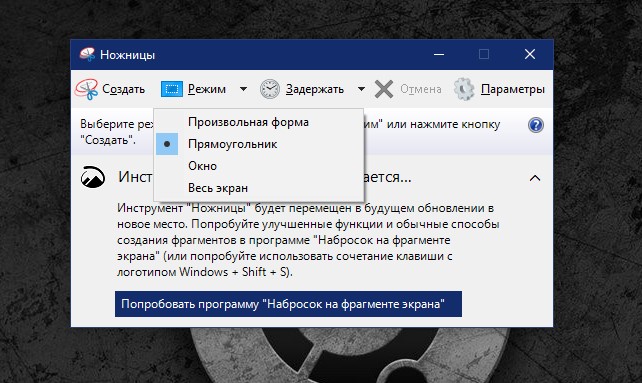
Task: Select "Прямоугольник" mode
Action: click(259, 144)
